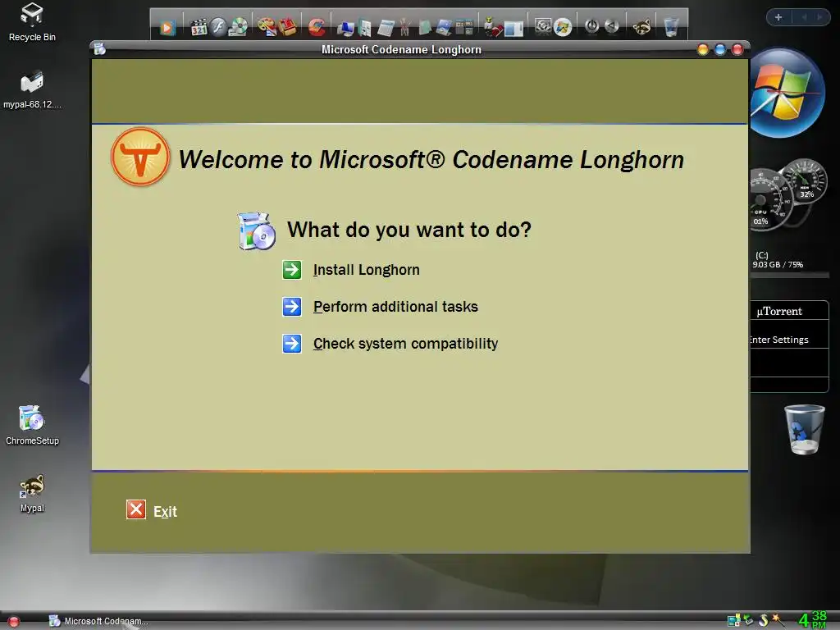The width and height of the screenshot is (840, 630).
Task: Launch the orange media player dock icon
Action: (167, 27)
